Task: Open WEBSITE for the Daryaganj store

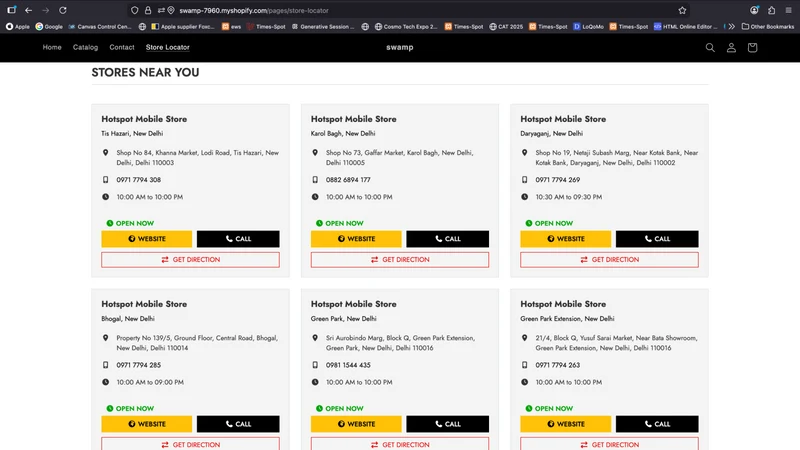Action: 565,239
